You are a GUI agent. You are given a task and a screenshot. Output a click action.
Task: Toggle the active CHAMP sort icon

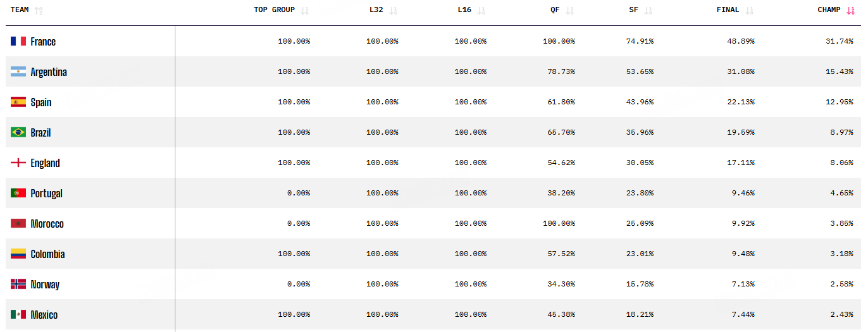851,11
